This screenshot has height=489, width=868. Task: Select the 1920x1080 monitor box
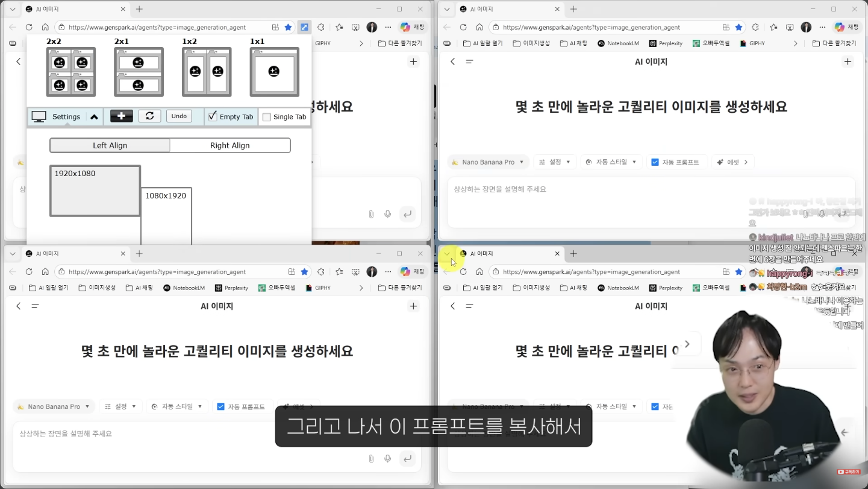[x=95, y=191]
